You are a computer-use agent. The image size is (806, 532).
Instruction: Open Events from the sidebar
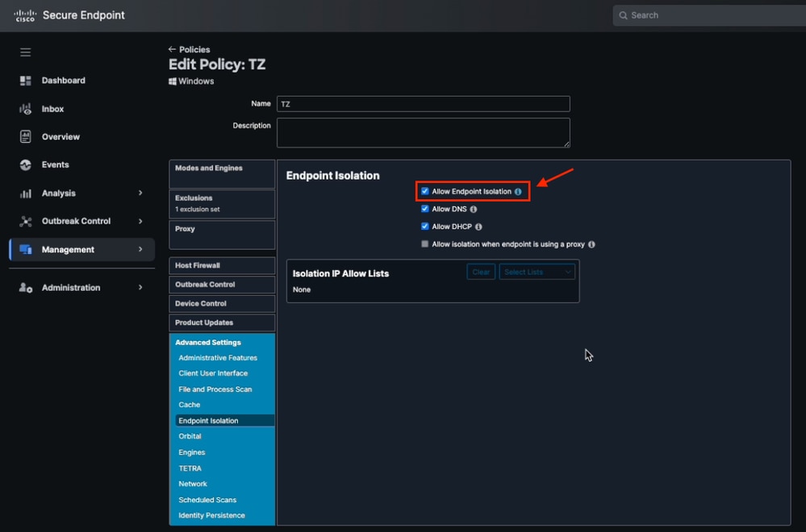click(x=55, y=164)
